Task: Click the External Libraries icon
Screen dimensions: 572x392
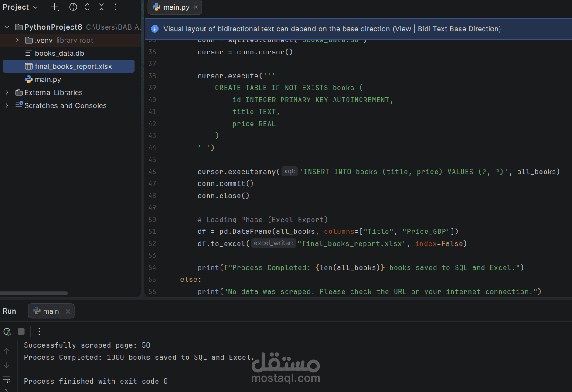Action: (19, 92)
